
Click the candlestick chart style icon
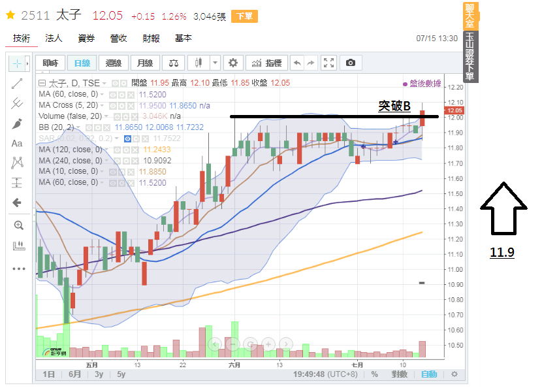tap(199, 63)
